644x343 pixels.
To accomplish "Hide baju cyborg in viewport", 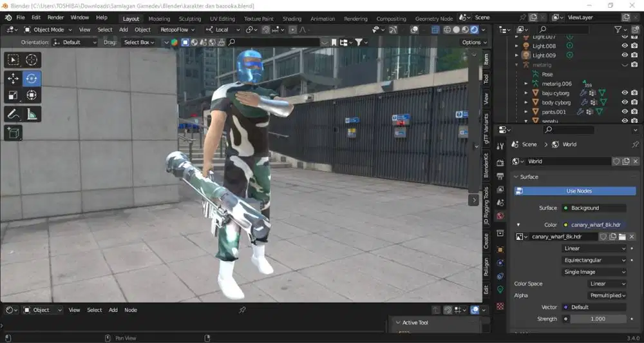I will (625, 93).
